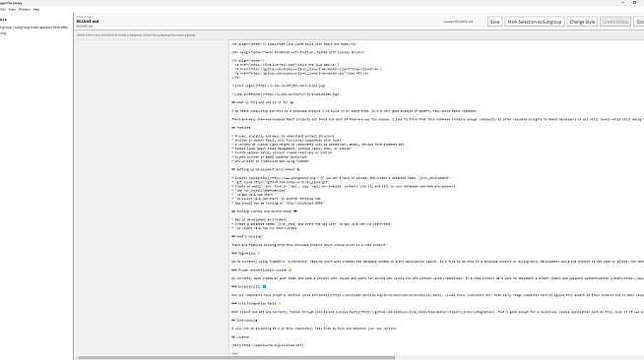
Task: Click the Save button
Action: (x=494, y=22)
